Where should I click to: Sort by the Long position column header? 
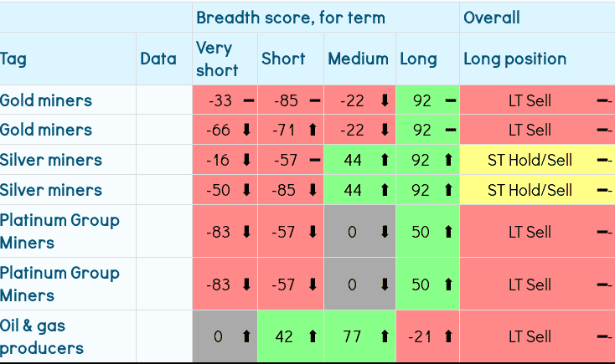point(514,59)
